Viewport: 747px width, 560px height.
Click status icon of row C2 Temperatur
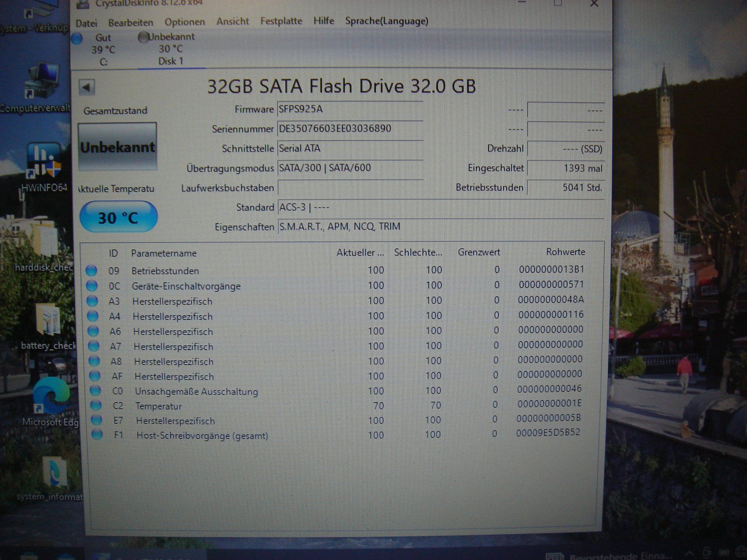pyautogui.click(x=95, y=406)
